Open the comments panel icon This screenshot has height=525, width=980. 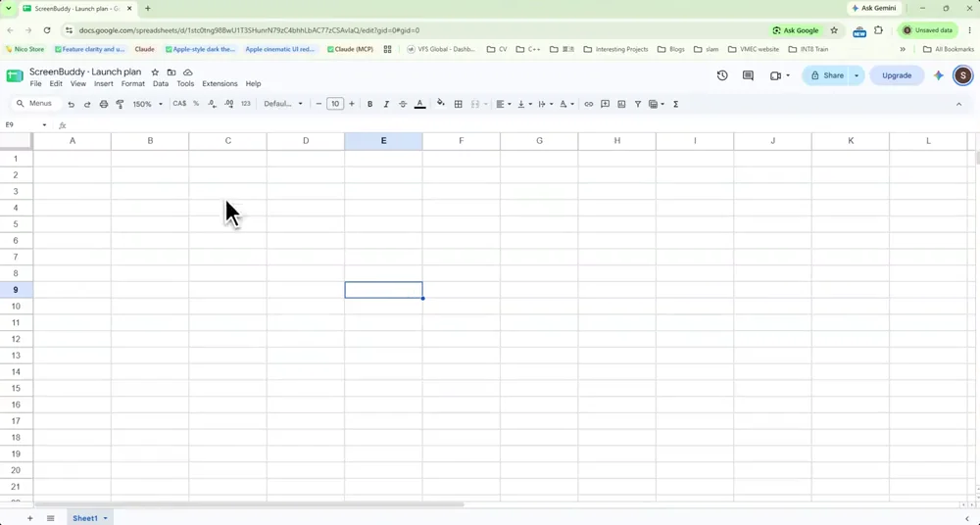748,75
